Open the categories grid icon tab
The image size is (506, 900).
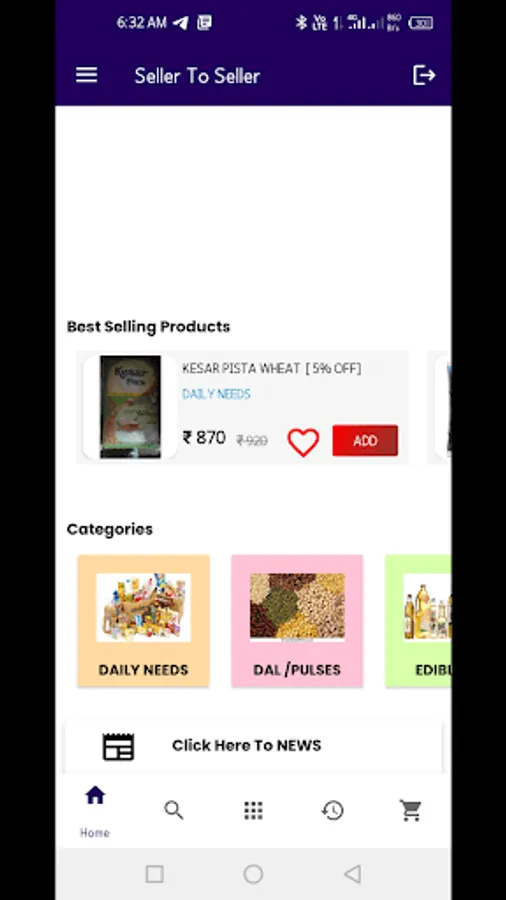(x=253, y=810)
